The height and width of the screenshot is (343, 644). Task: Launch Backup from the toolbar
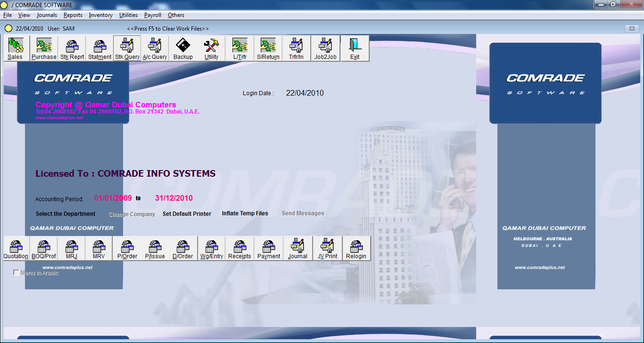pyautogui.click(x=183, y=47)
